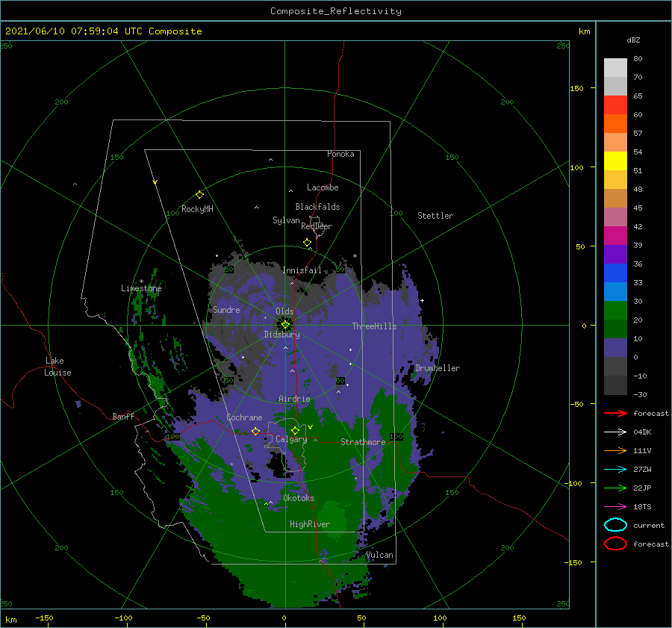Click the RockyMH label
Viewport: 672px width, 628px height.
click(197, 209)
